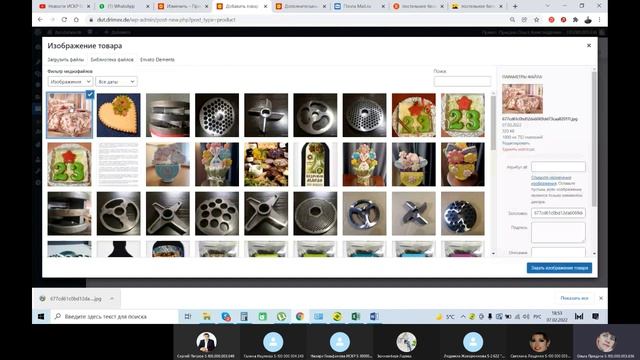Close the Изображение товара media dialog
The width and height of the screenshot is (640, 360).
[589, 45]
